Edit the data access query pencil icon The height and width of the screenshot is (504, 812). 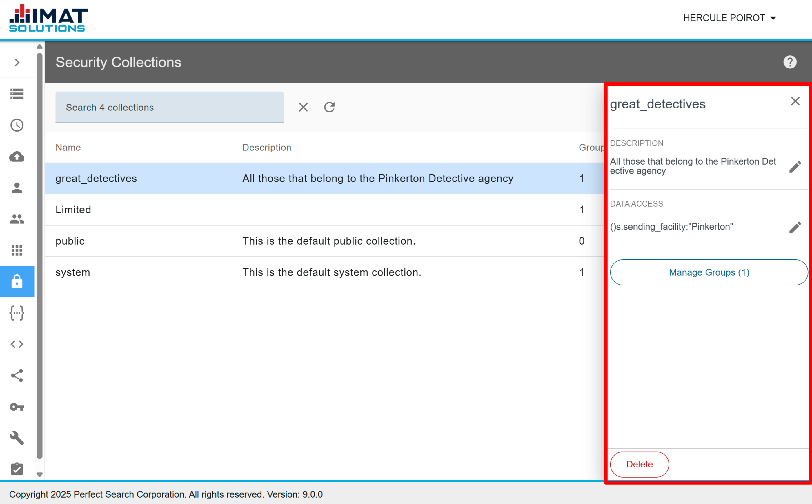pos(795,227)
